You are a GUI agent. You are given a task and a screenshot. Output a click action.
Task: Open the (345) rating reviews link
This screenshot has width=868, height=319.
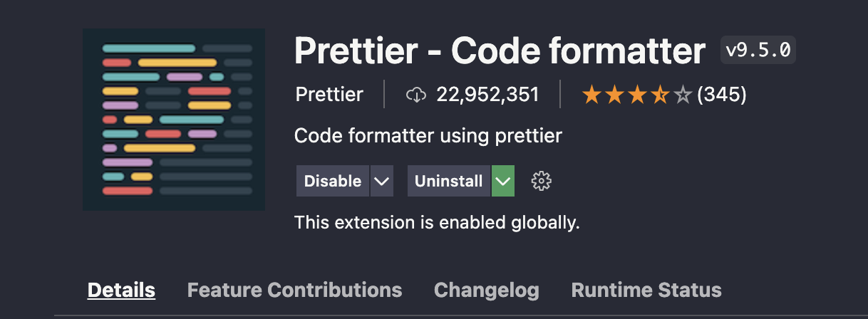(721, 95)
